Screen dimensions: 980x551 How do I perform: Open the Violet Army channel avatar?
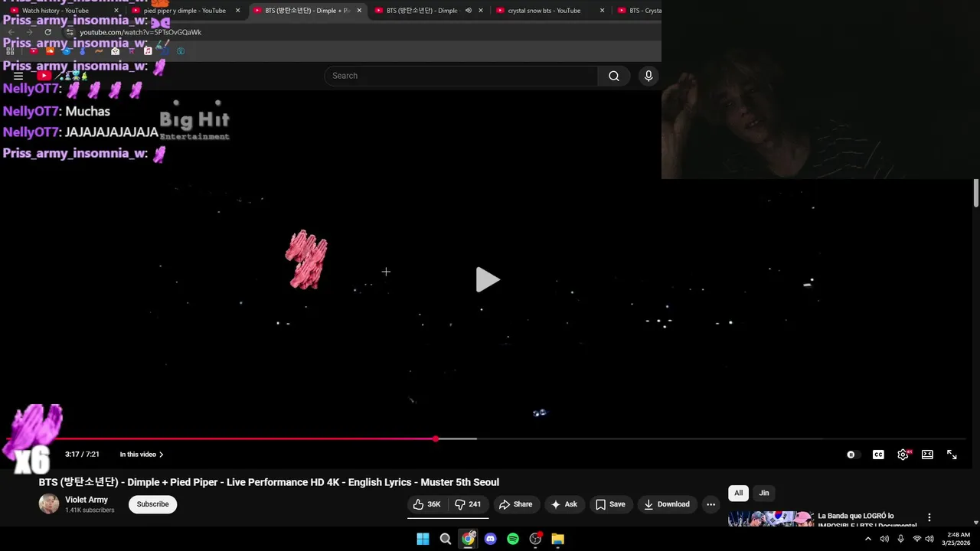pyautogui.click(x=49, y=504)
